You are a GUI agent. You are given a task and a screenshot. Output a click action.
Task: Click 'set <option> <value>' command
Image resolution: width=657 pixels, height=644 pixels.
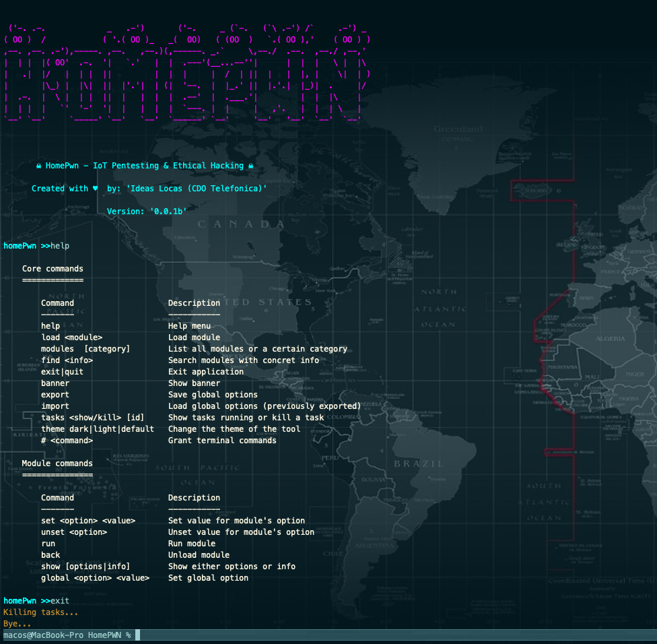88,520
